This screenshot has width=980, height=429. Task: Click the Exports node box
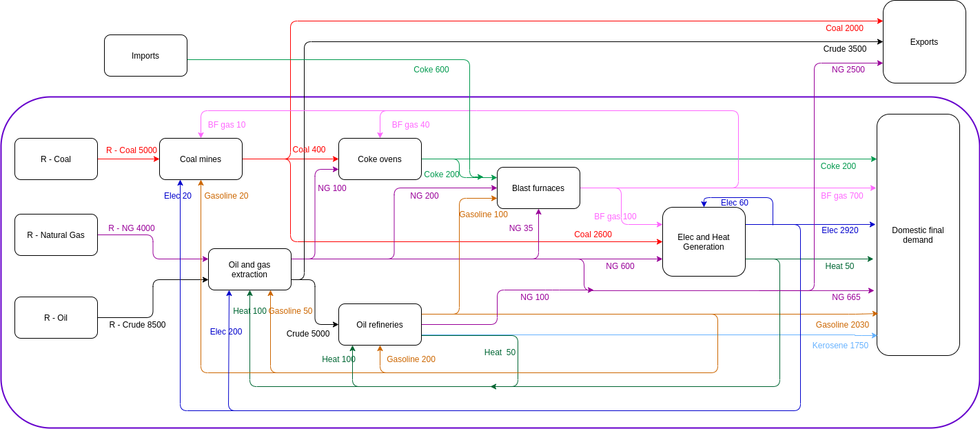(x=924, y=42)
